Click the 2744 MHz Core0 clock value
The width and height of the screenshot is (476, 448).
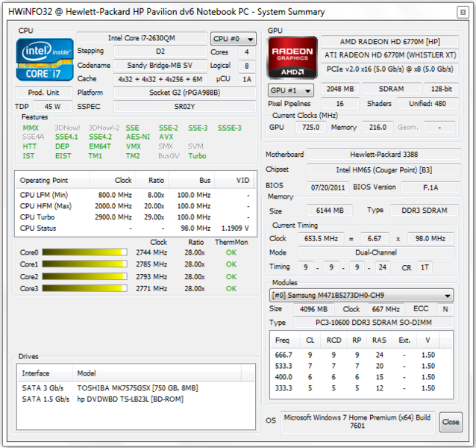(x=151, y=252)
